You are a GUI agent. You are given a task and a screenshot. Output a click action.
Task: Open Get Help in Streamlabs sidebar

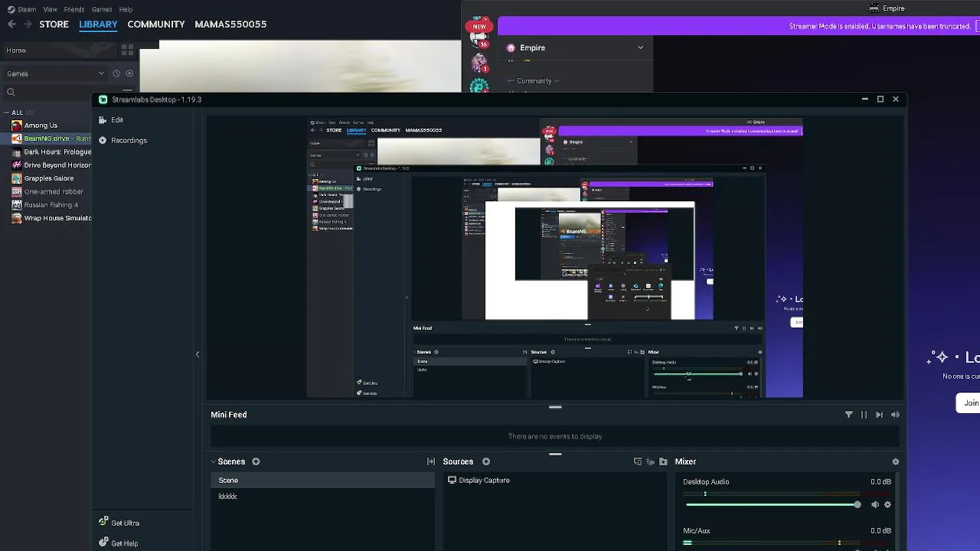pos(119,543)
